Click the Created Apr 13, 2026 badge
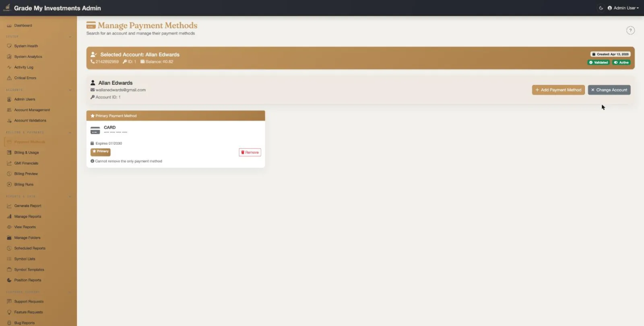644x326 pixels. [611, 54]
